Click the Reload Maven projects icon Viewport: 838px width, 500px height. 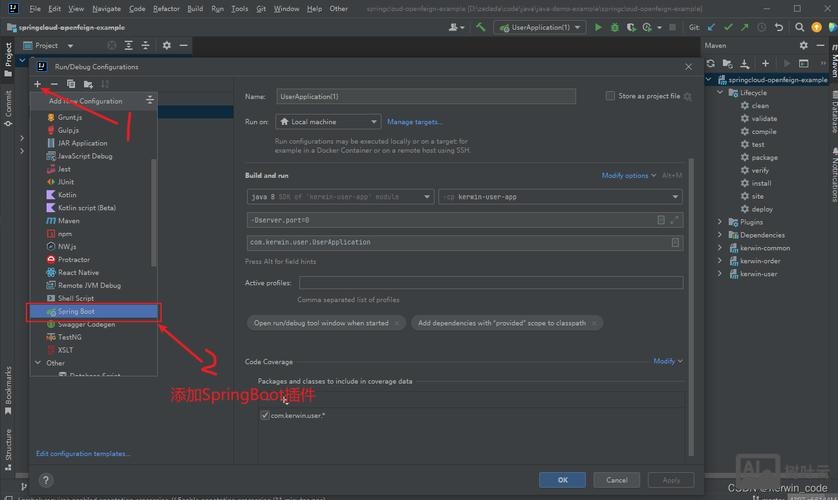tap(711, 63)
